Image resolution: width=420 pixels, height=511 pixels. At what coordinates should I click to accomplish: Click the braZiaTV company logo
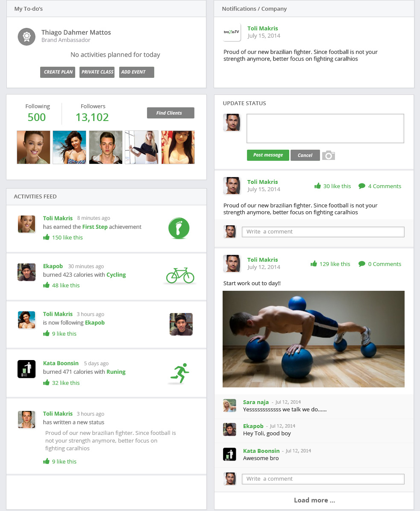click(x=232, y=32)
